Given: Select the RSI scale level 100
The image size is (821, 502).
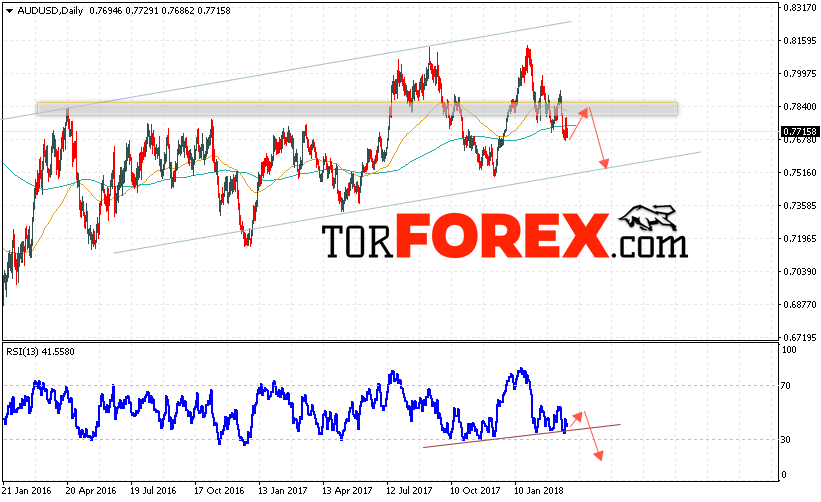Looking at the screenshot, I should tap(789, 350).
